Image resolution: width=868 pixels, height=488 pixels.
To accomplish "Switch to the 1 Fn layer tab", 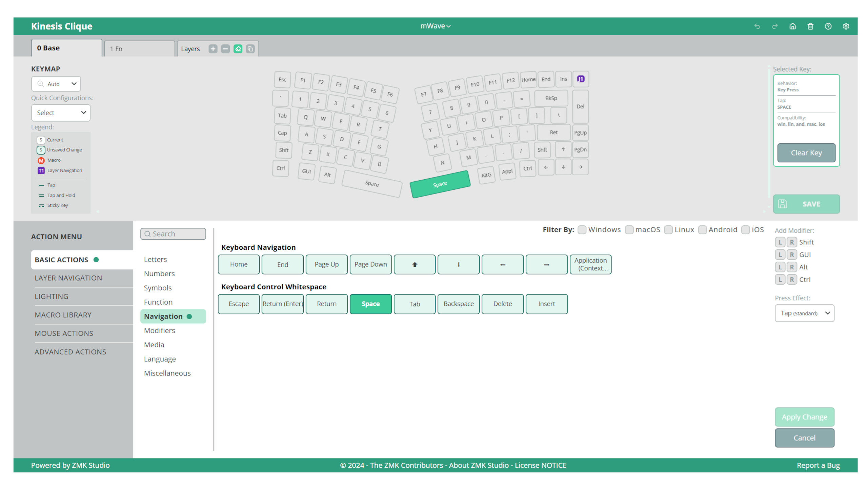I will pos(139,49).
